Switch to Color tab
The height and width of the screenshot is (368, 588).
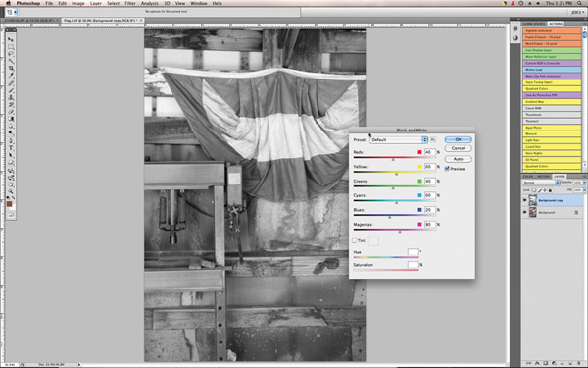[x=528, y=176]
